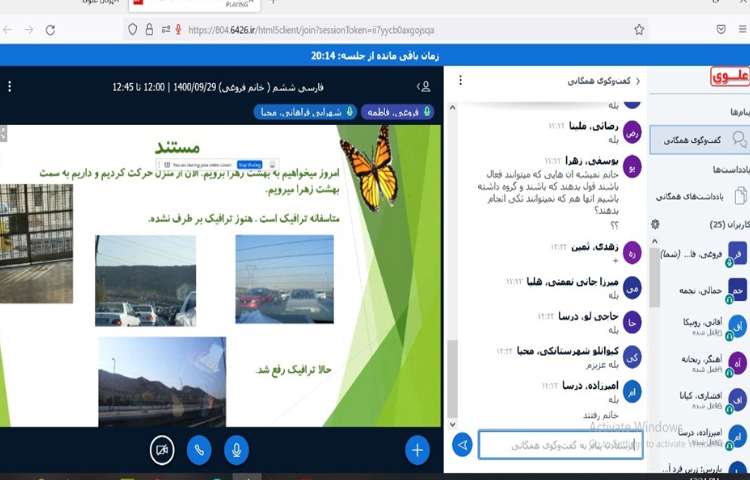Open the users gear settings icon
The width and height of the screenshot is (750, 480).
pyautogui.click(x=655, y=224)
